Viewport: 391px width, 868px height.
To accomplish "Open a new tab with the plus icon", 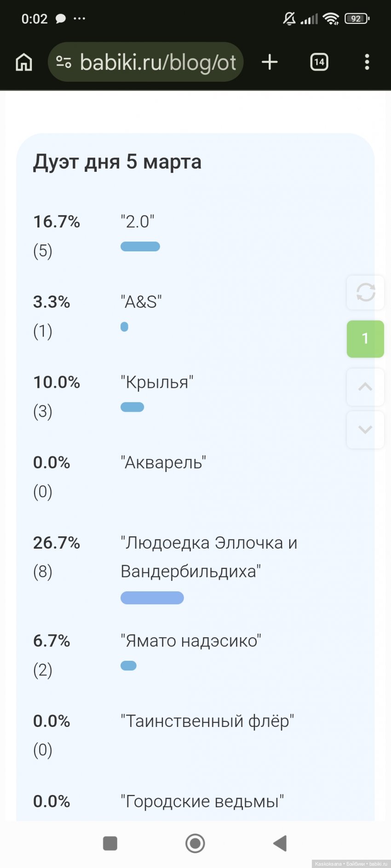I will pyautogui.click(x=270, y=62).
